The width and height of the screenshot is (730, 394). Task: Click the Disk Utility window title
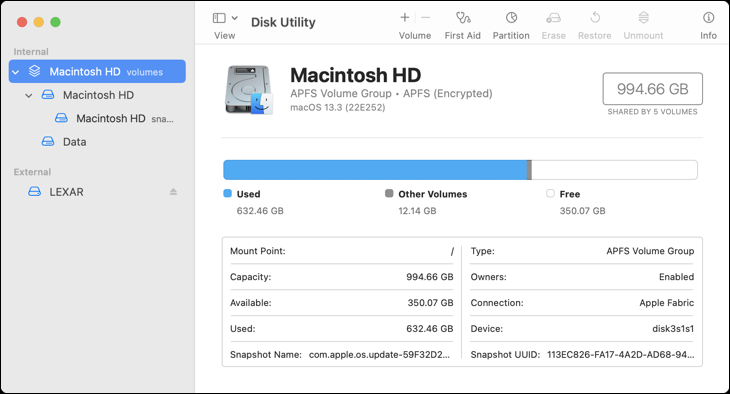(x=283, y=22)
